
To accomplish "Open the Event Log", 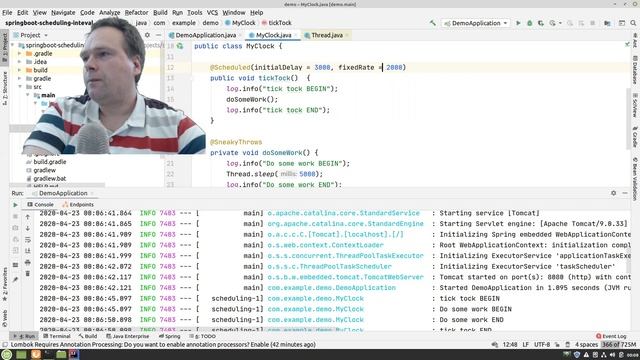I will (x=611, y=336).
